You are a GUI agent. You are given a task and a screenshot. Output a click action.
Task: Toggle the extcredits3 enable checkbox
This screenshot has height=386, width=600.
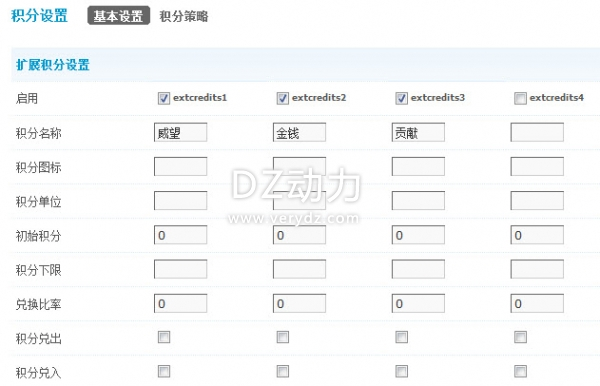tap(401, 98)
